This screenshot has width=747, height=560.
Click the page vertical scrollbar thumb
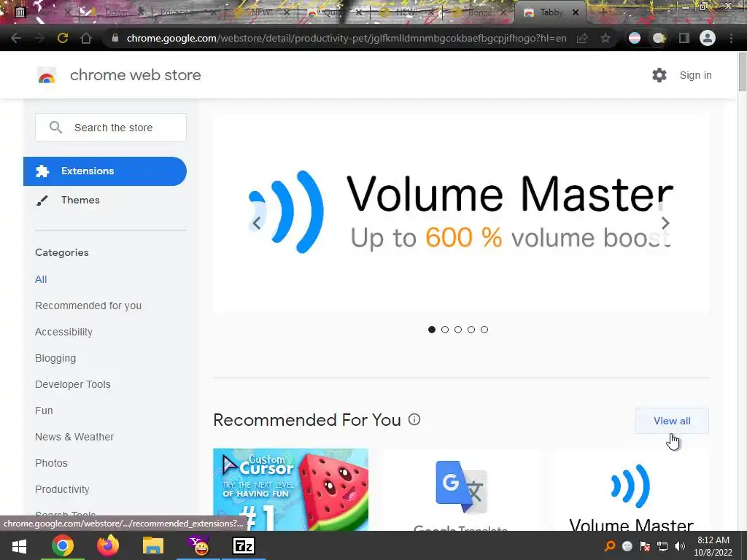coord(742,71)
